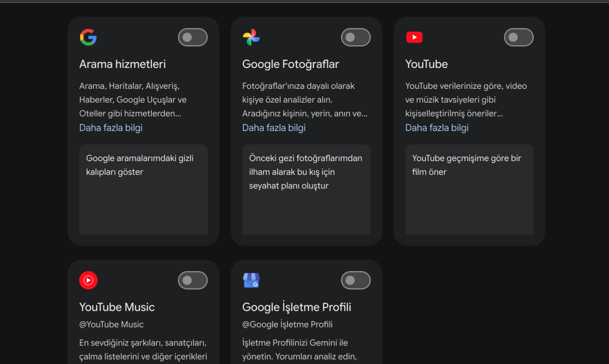Click the Google Photos pinwheel icon
This screenshot has height=364, width=609.
(251, 37)
